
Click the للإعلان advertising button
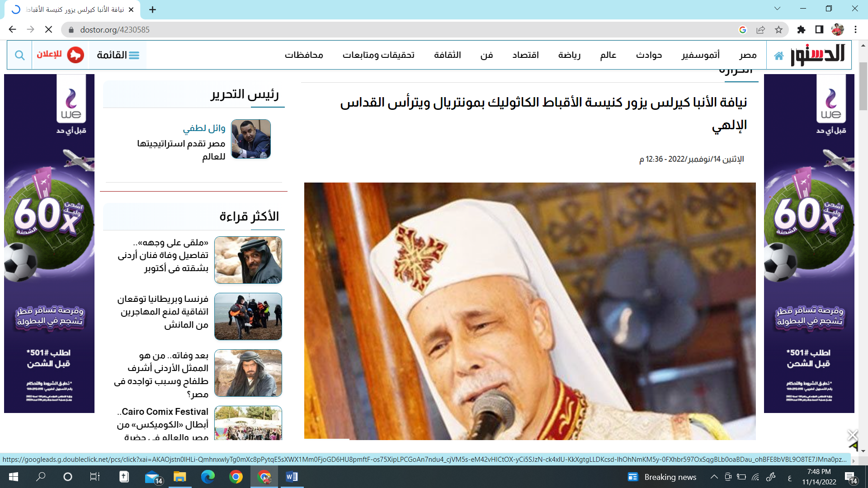(x=60, y=55)
